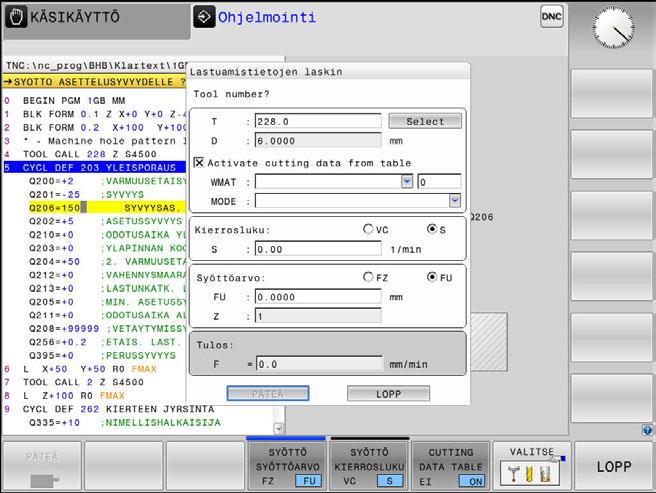Click the Q202=+5 ASETUSSYVYYS line
Screen dimensions: 656x493
click(x=106, y=221)
